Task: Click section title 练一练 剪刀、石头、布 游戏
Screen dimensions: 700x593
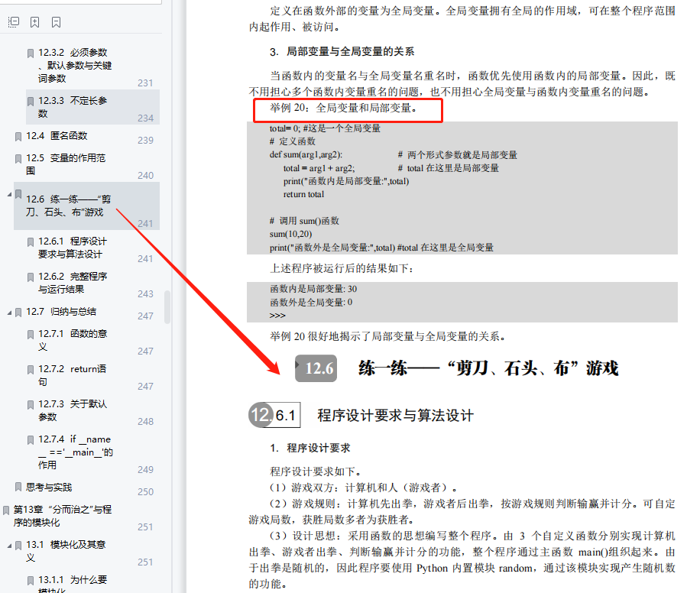Action: click(x=488, y=368)
